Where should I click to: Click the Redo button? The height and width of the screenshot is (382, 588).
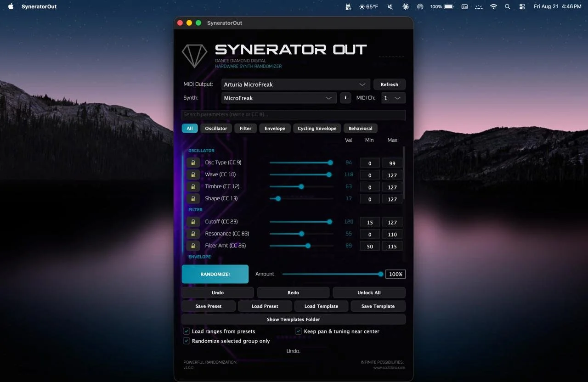(293, 292)
